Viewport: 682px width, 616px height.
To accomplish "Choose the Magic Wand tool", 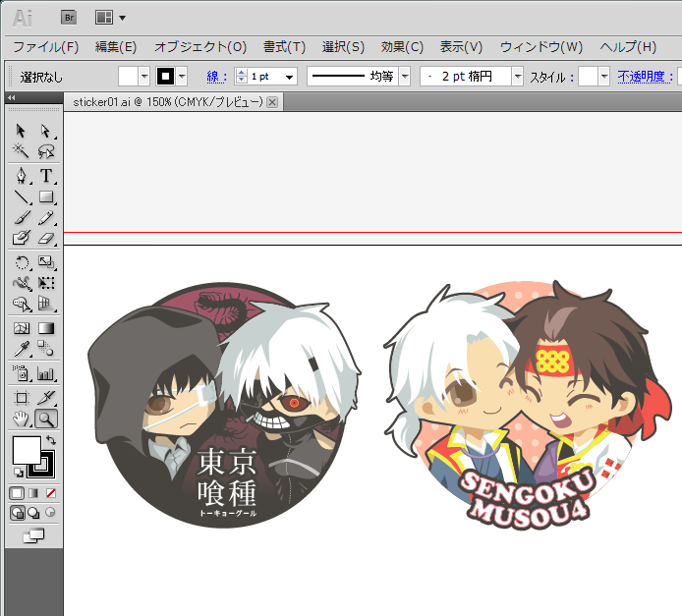I will [x=21, y=151].
